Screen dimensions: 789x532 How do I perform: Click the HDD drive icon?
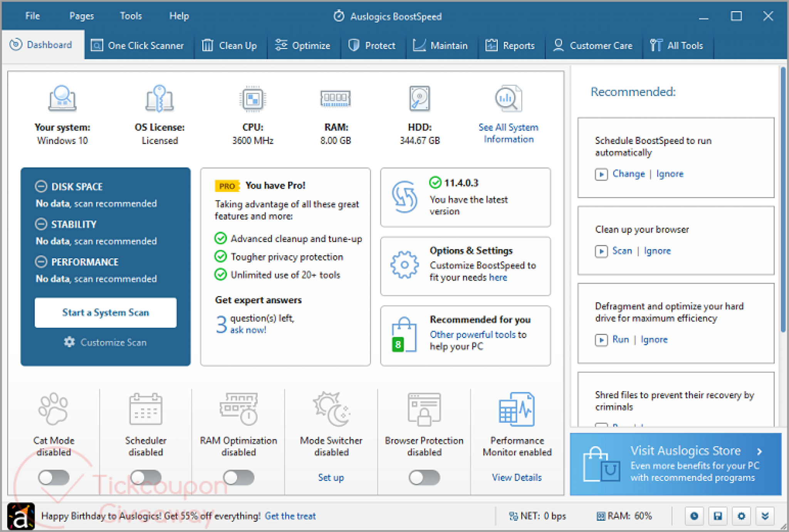pyautogui.click(x=419, y=99)
